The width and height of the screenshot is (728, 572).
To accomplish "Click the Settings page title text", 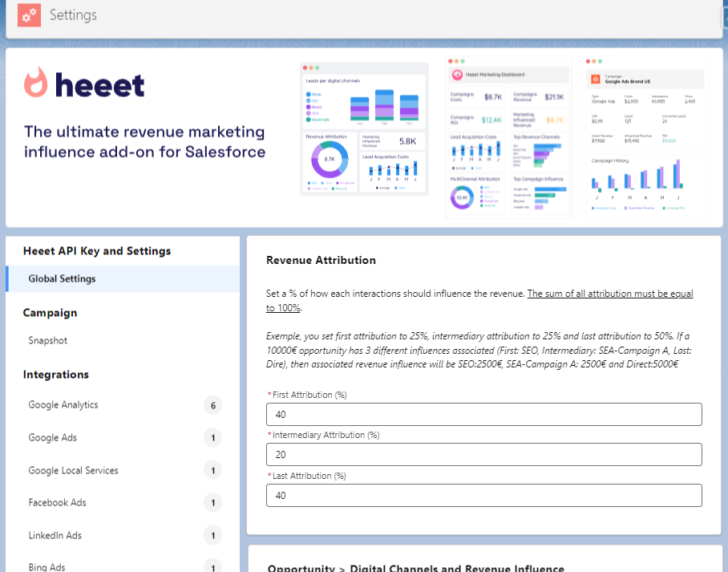I will [x=73, y=15].
